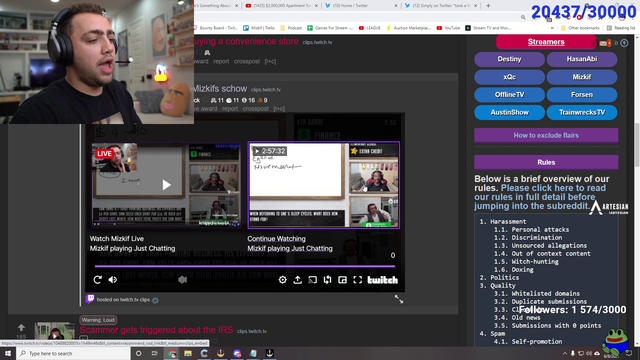Toggle picture-in-picture mode icon
Viewport: 640px width, 360px height.
(x=342, y=280)
